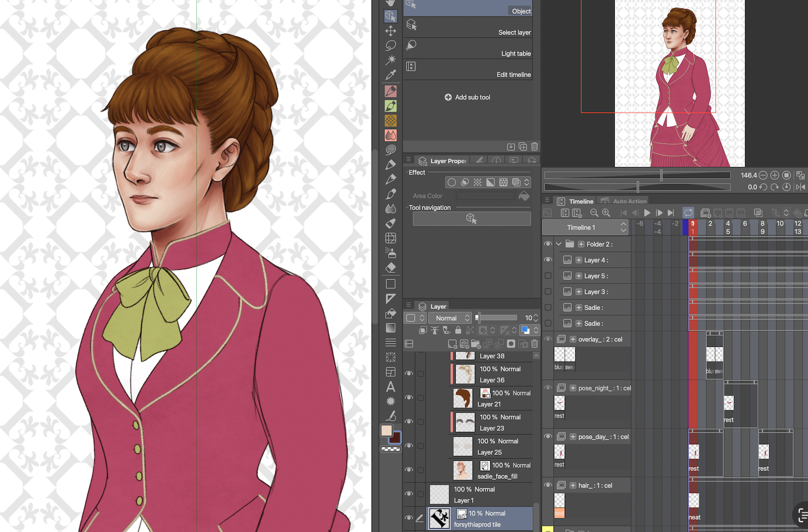
Task: Step to the next frame
Action: pyautogui.click(x=659, y=213)
